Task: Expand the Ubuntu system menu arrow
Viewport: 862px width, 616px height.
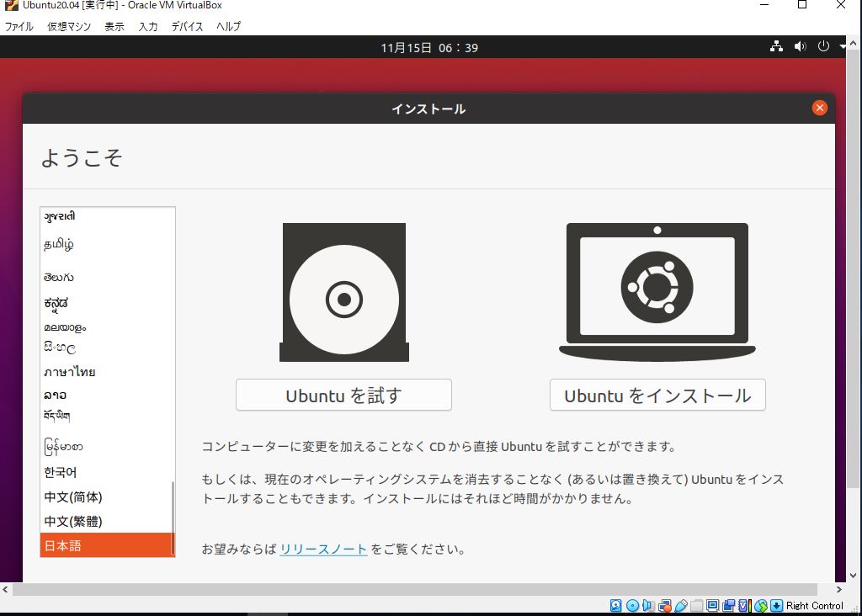Action: (x=843, y=47)
